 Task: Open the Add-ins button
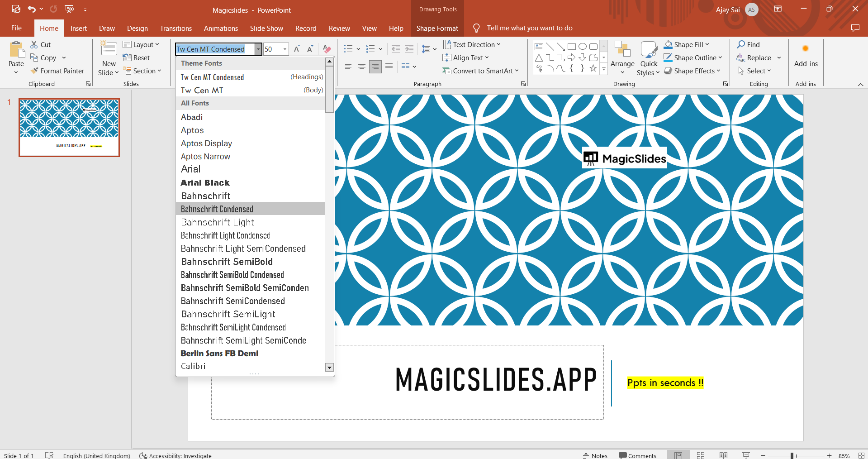[x=806, y=55]
